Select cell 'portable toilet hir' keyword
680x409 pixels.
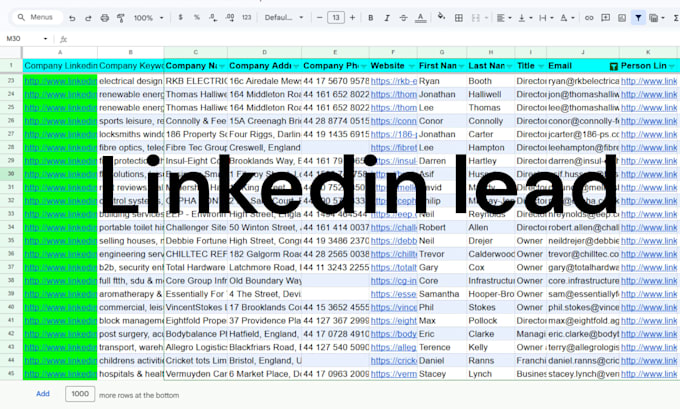pos(131,227)
